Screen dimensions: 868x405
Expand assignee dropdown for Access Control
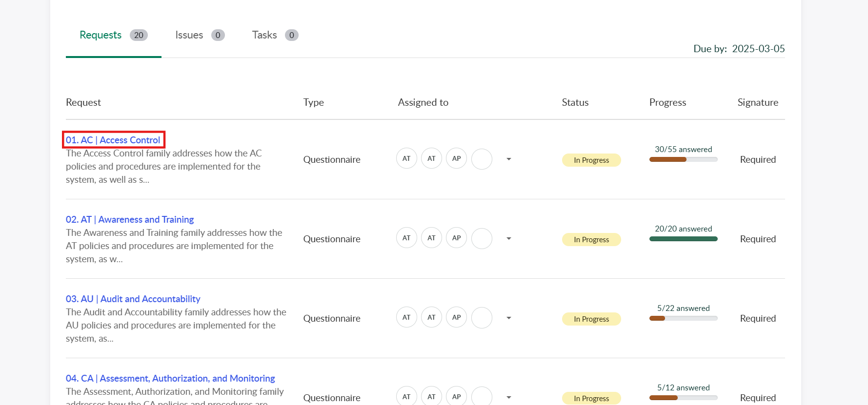click(x=509, y=159)
